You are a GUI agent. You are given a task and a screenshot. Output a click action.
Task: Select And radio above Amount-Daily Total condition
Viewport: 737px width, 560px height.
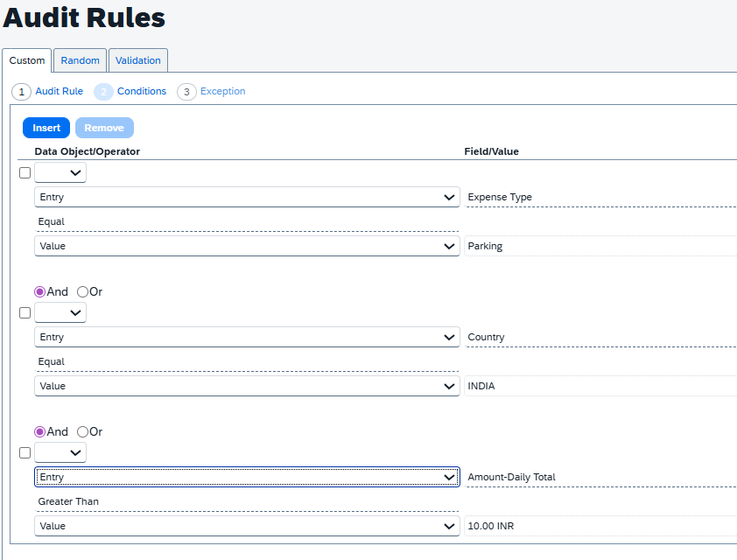(40, 431)
